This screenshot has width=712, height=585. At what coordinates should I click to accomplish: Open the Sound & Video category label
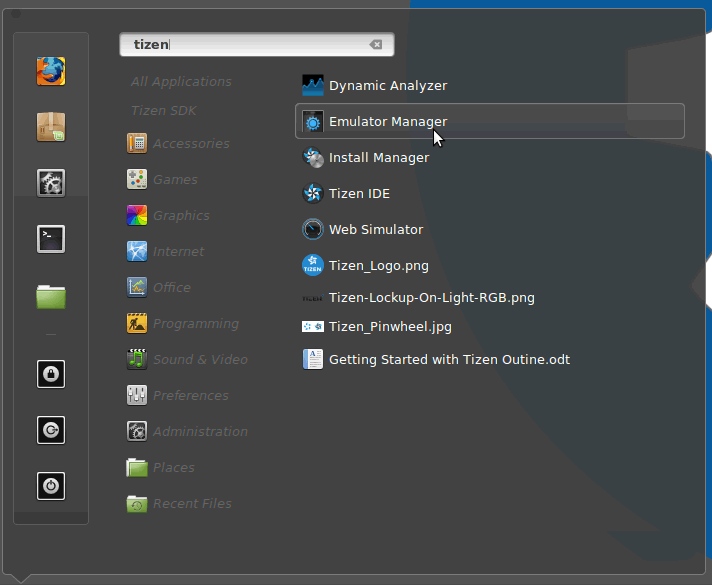pos(200,359)
